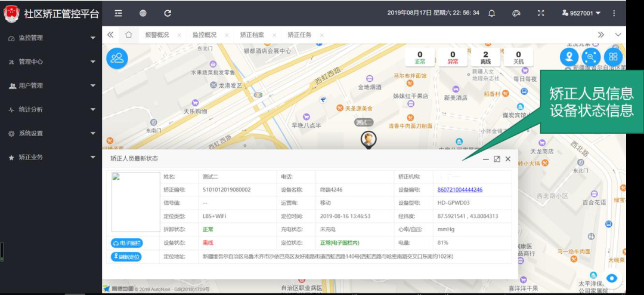
Task: Open the 9527001 user account dropdown
Action: pyautogui.click(x=581, y=13)
